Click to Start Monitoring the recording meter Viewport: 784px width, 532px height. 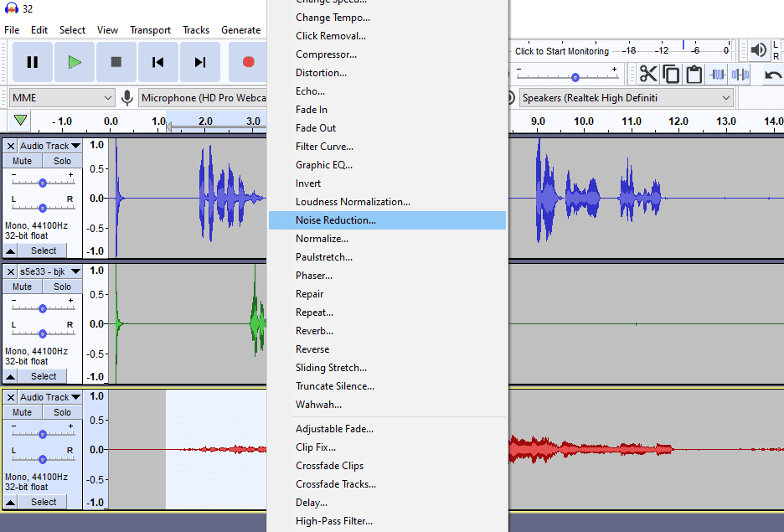[561, 51]
